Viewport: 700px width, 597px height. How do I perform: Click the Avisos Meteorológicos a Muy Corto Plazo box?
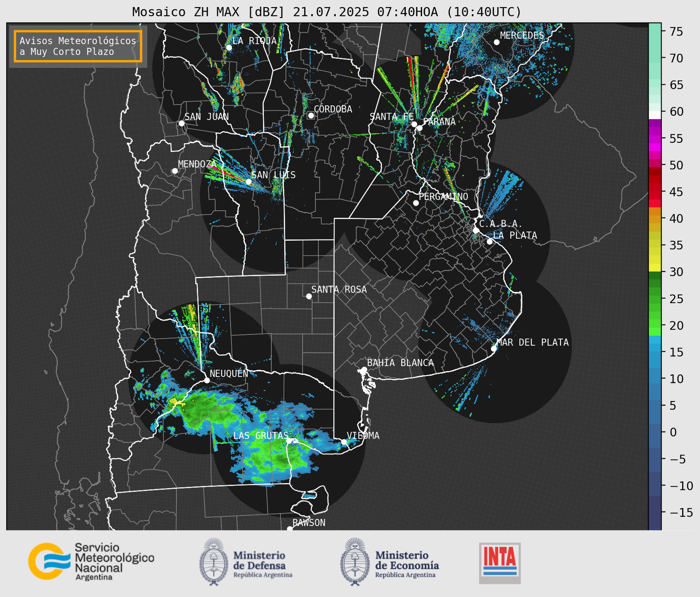pyautogui.click(x=78, y=46)
